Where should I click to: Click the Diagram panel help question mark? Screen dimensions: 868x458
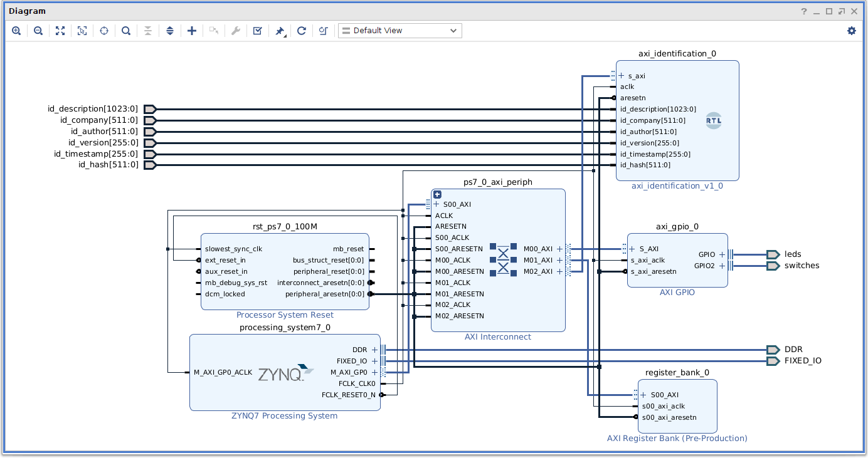(804, 11)
